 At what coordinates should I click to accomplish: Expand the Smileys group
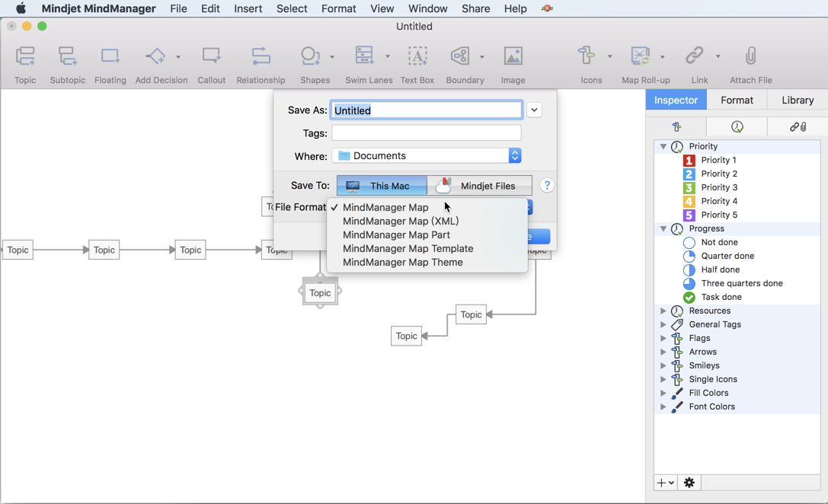[663, 365]
